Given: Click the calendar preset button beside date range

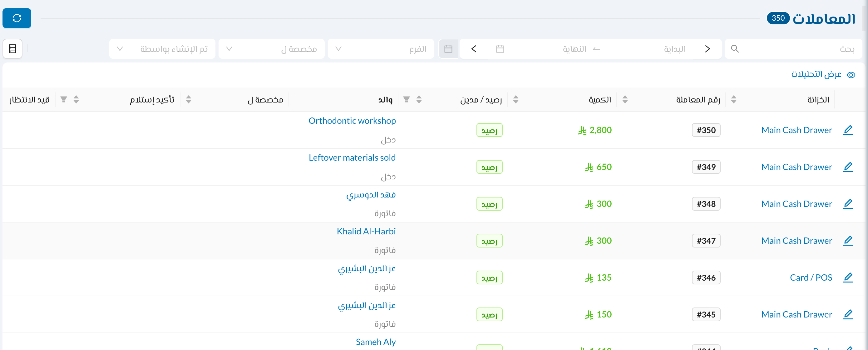Looking at the screenshot, I should 448,49.
